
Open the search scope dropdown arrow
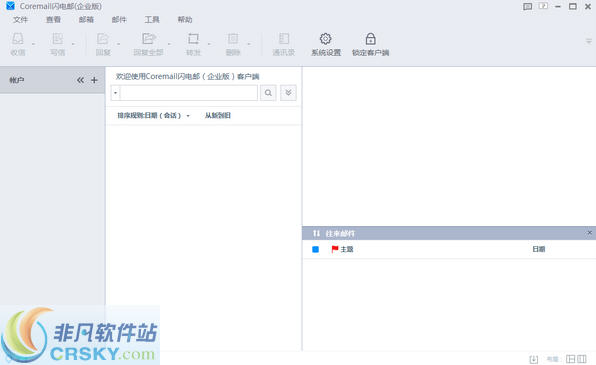(116, 93)
